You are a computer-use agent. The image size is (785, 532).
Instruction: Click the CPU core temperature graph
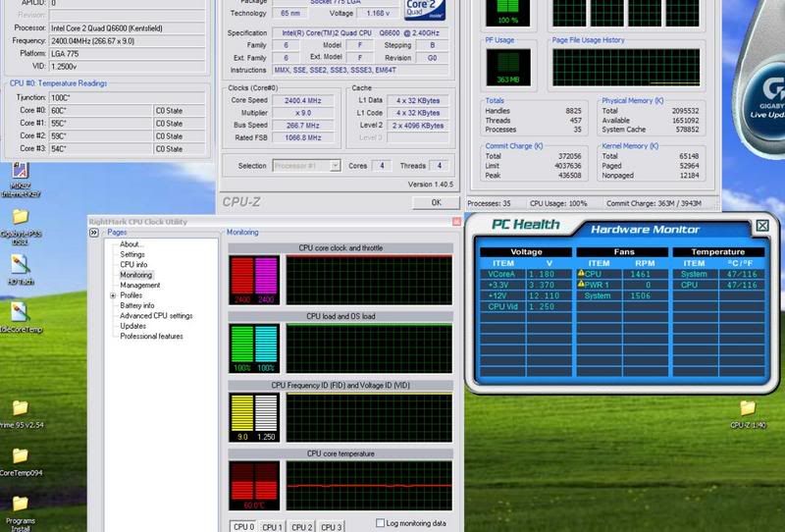click(368, 485)
